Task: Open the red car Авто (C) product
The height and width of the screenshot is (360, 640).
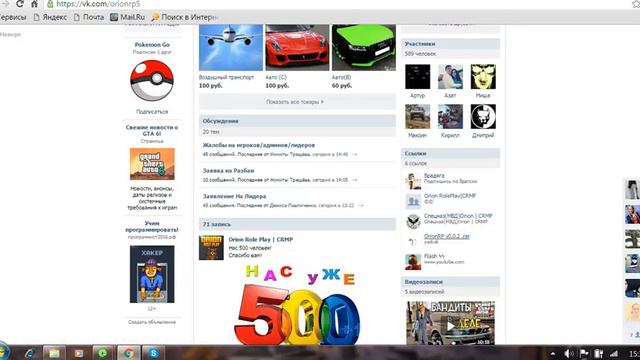Action: (297, 47)
